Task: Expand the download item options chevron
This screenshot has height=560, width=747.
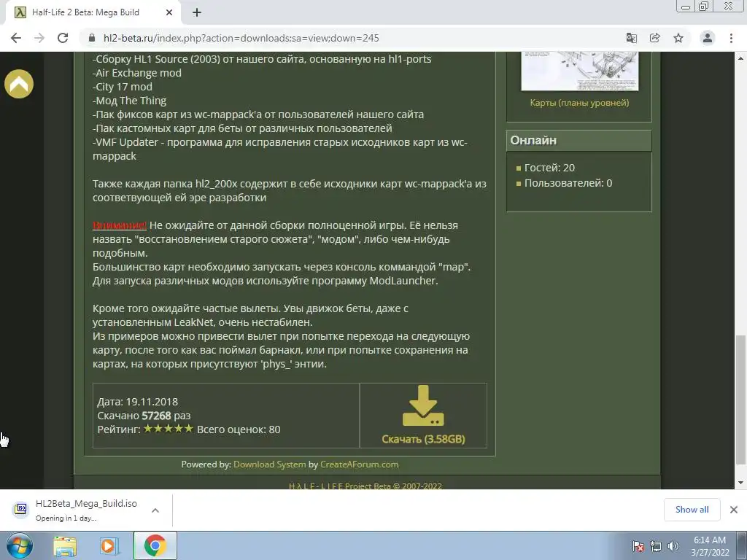Action: (x=155, y=510)
